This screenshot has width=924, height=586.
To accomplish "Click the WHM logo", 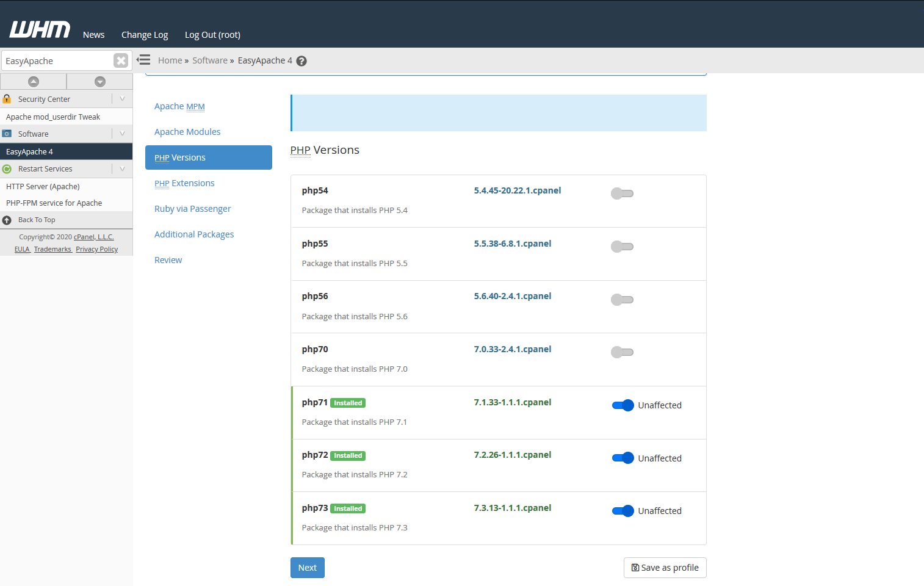I will (x=40, y=29).
